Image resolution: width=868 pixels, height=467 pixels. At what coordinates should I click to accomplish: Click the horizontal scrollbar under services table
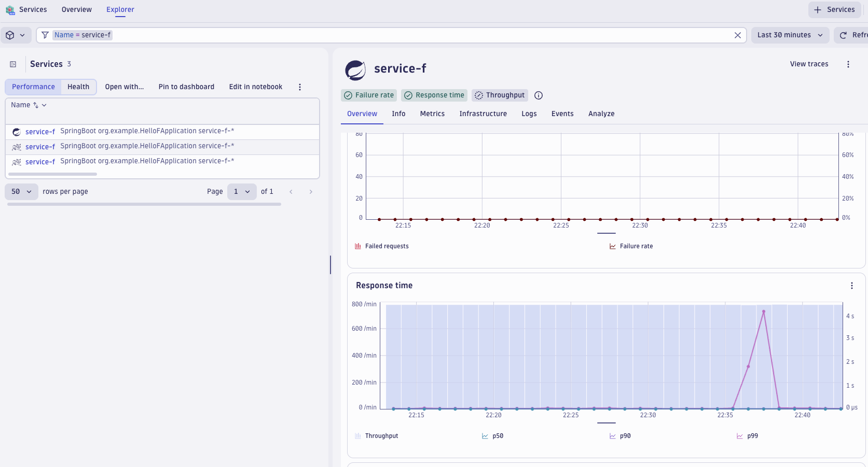pos(53,174)
